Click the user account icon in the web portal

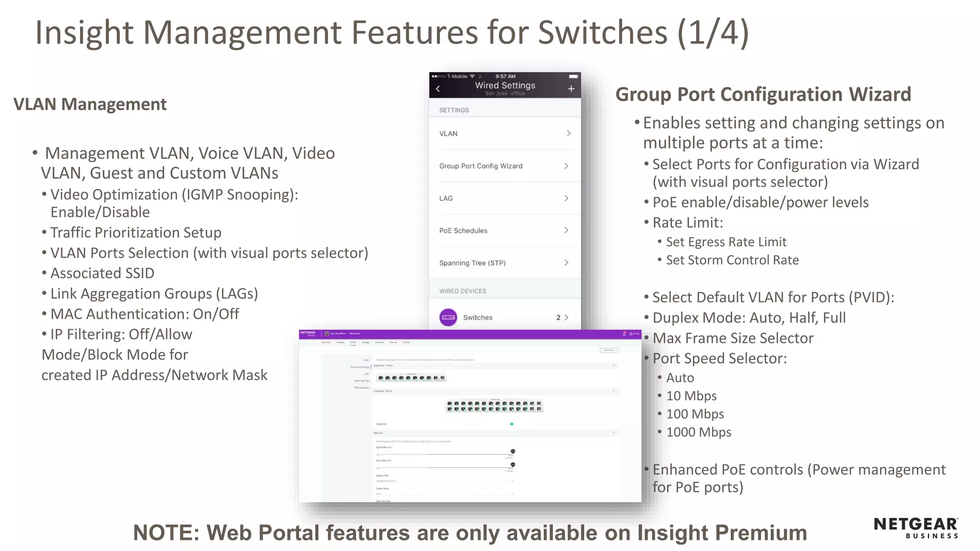631,333
